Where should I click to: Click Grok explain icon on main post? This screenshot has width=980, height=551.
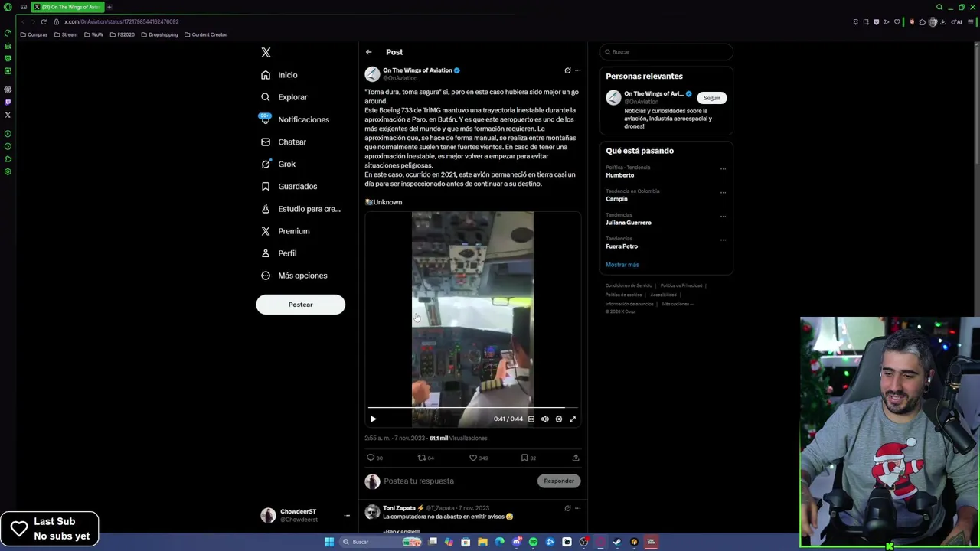[567, 70]
